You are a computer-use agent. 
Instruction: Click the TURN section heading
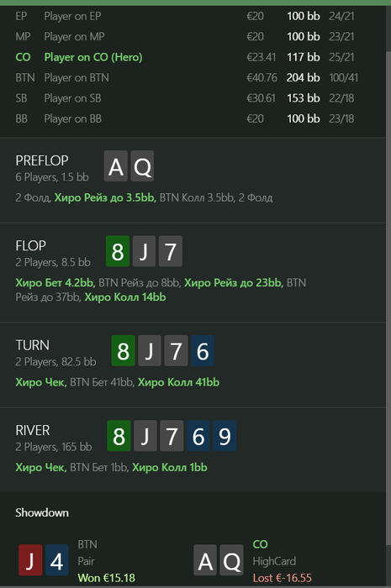click(32, 345)
